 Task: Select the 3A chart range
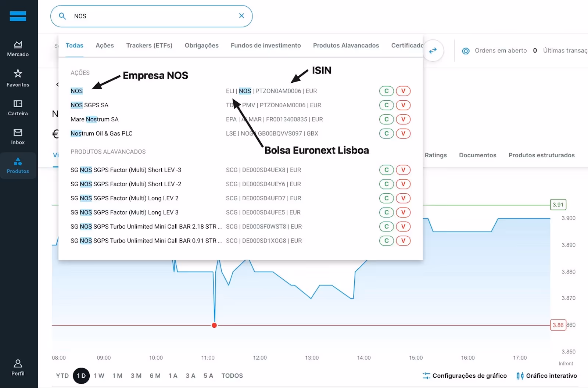190,376
